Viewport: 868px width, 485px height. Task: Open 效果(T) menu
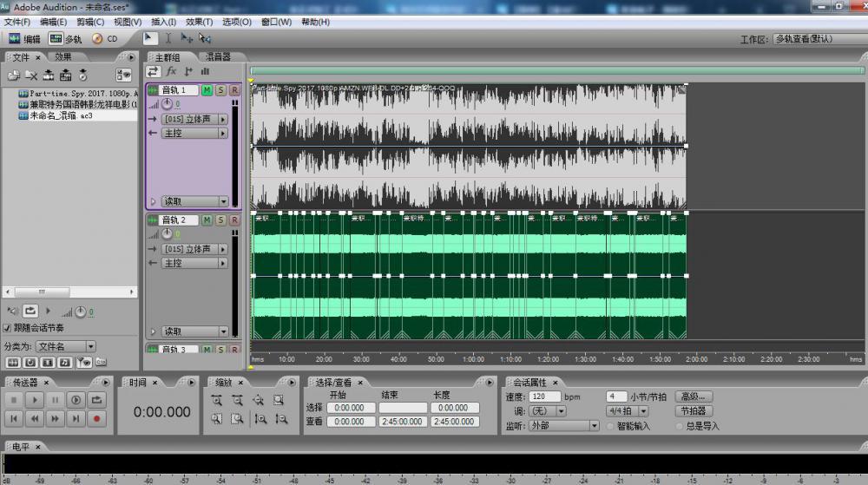[200, 22]
